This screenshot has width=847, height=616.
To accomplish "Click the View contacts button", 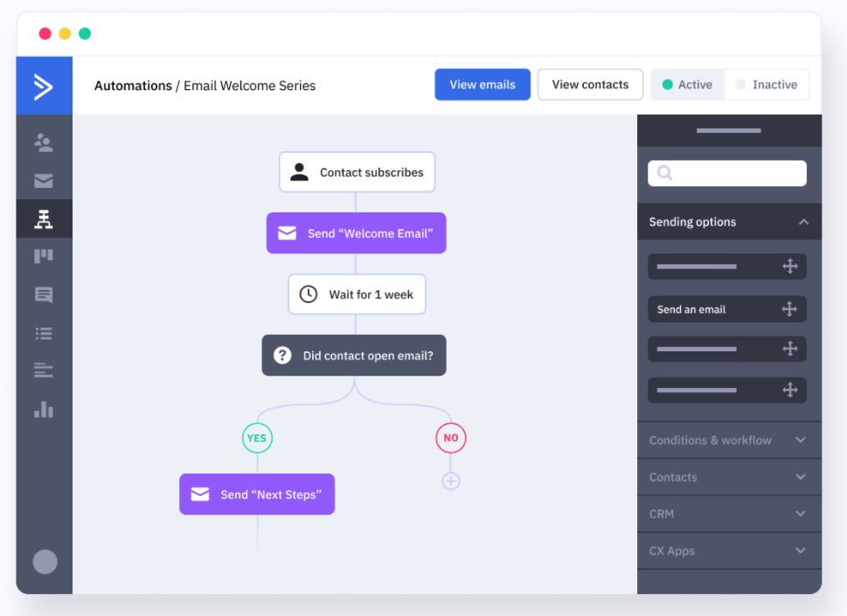I will (x=590, y=85).
